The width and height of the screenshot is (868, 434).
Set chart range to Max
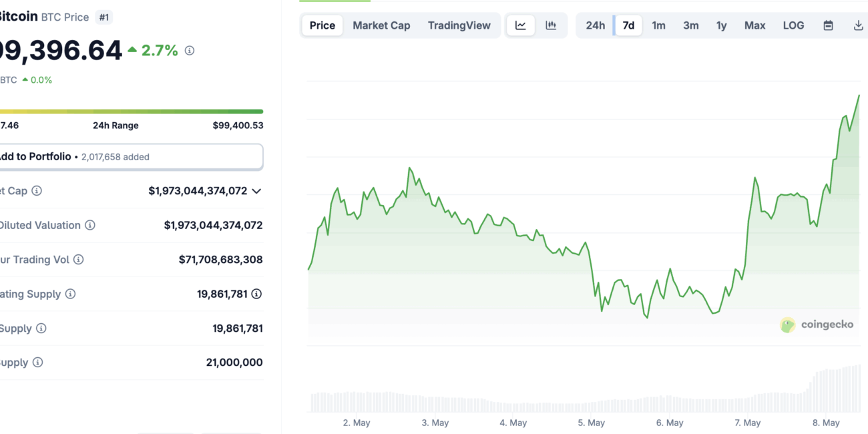tap(755, 25)
